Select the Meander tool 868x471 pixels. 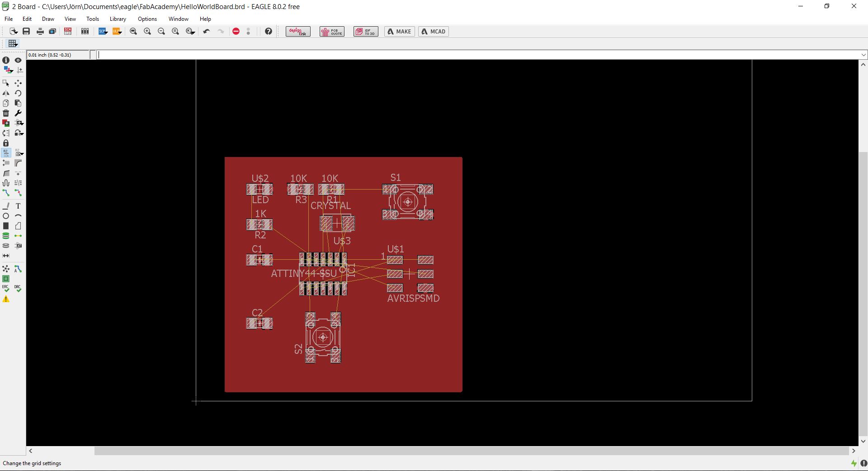point(6,183)
